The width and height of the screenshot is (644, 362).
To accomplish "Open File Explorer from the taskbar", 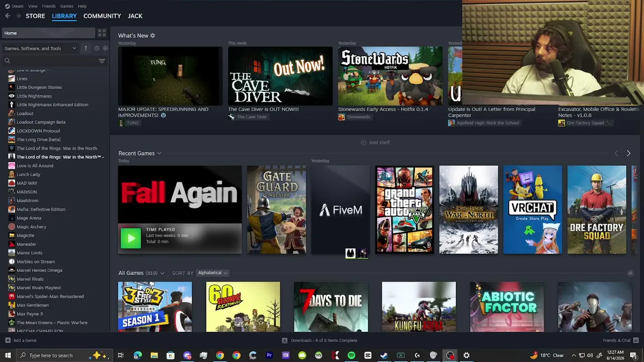I will [154, 355].
